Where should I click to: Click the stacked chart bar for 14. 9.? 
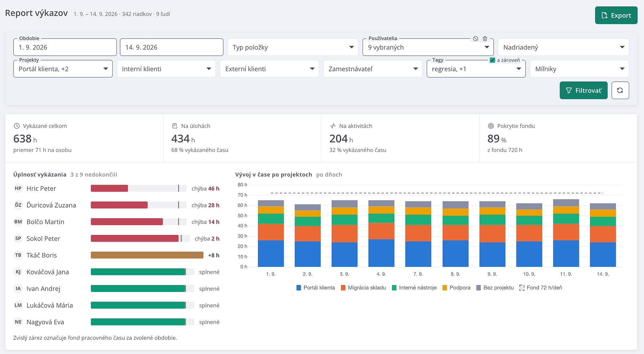(x=603, y=235)
